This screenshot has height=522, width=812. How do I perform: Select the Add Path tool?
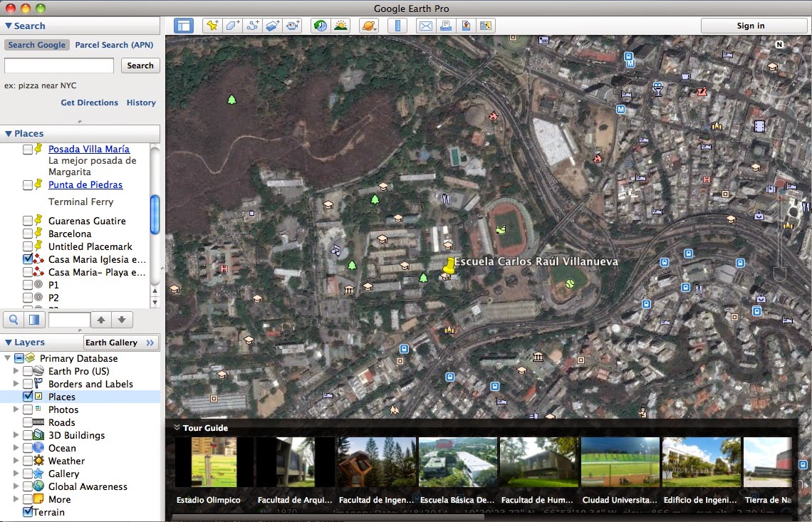point(251,25)
